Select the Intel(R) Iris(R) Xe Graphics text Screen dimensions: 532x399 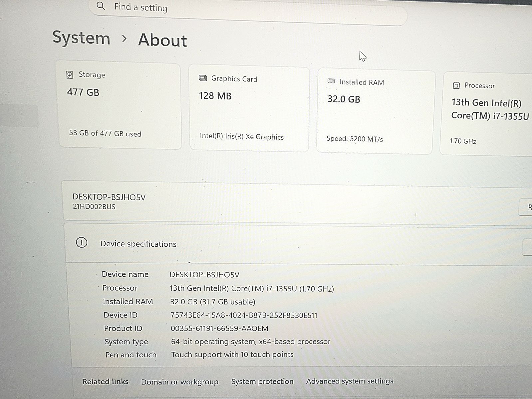[242, 137]
